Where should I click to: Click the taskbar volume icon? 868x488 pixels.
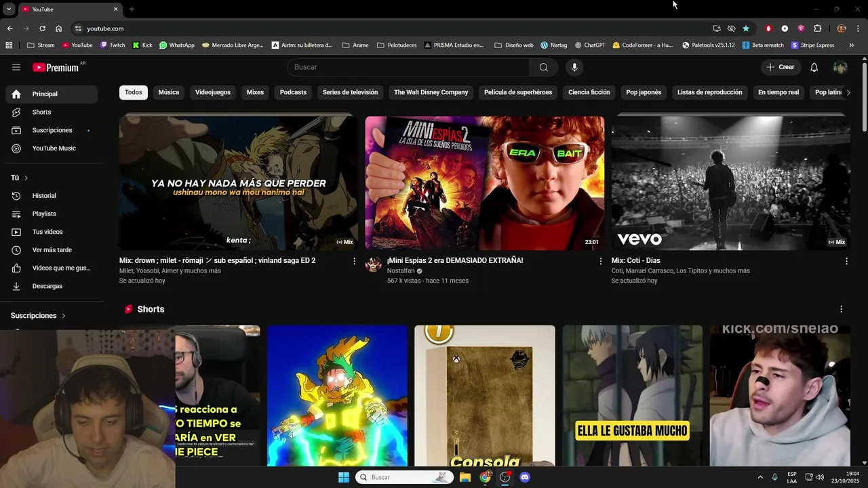point(820,477)
